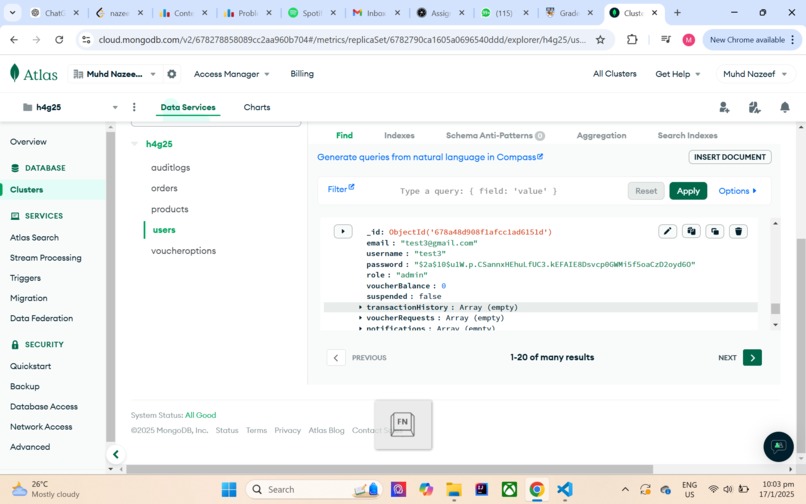Delete the test3 document trash icon
This screenshot has height=504, width=806.
point(739,231)
